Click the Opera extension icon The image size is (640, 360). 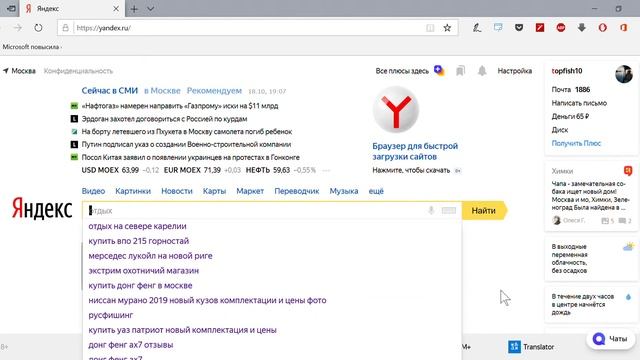pyautogui.click(x=602, y=28)
